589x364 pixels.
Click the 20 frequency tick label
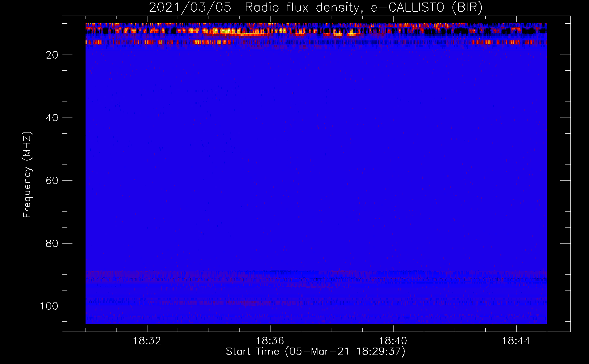tap(52, 55)
